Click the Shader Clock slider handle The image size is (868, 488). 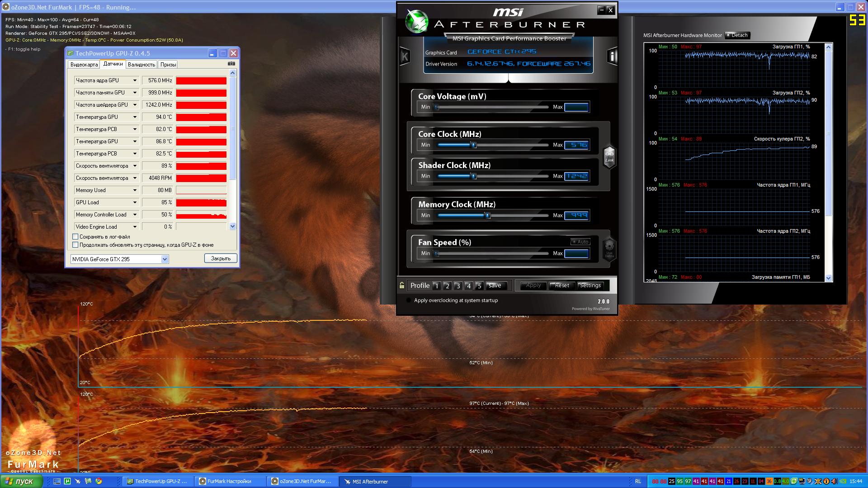474,176
